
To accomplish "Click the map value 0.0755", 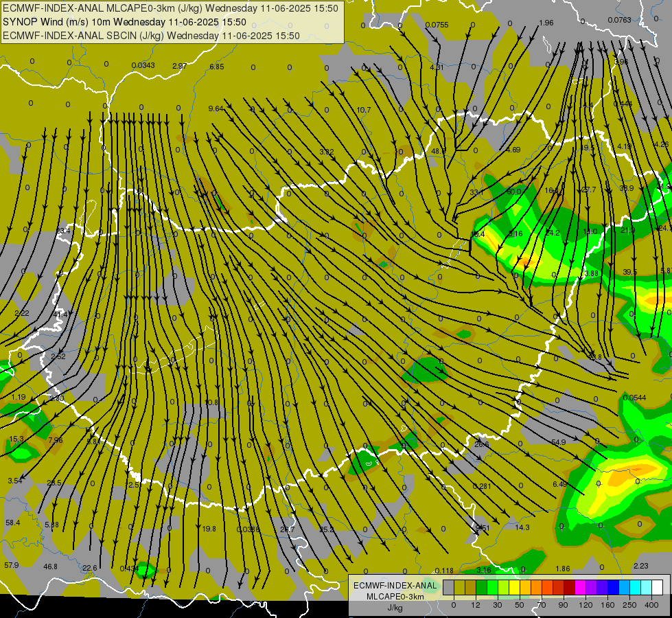I will pyautogui.click(x=437, y=25).
